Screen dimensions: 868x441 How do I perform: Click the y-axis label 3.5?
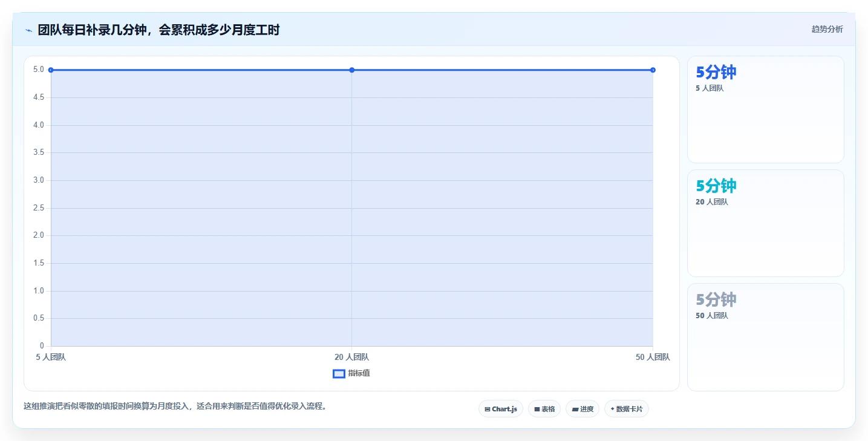pyautogui.click(x=39, y=152)
